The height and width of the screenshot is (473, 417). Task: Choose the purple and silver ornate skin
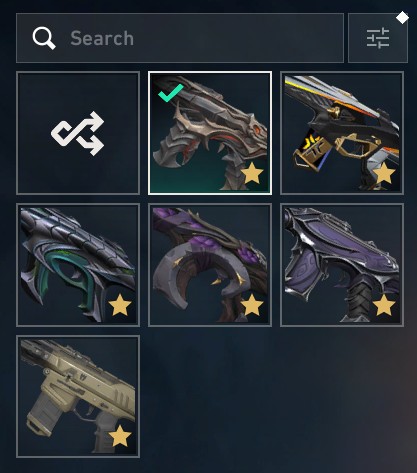[x=342, y=265]
